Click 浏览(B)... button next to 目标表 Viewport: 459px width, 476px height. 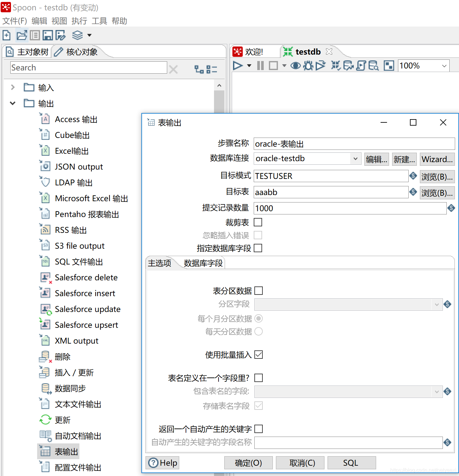pyautogui.click(x=437, y=193)
